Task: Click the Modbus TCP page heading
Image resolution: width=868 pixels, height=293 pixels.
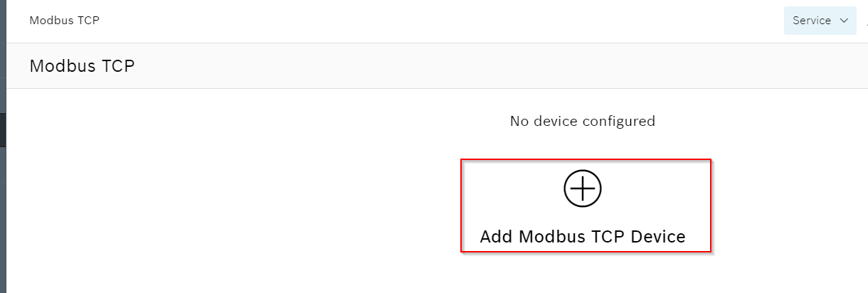Action: coord(82,66)
